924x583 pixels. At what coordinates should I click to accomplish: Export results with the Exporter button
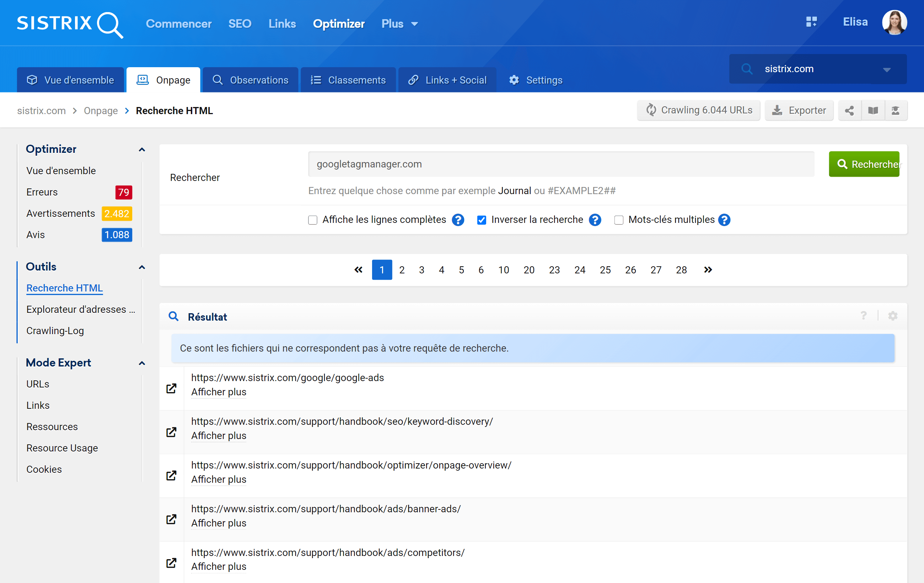coord(799,111)
